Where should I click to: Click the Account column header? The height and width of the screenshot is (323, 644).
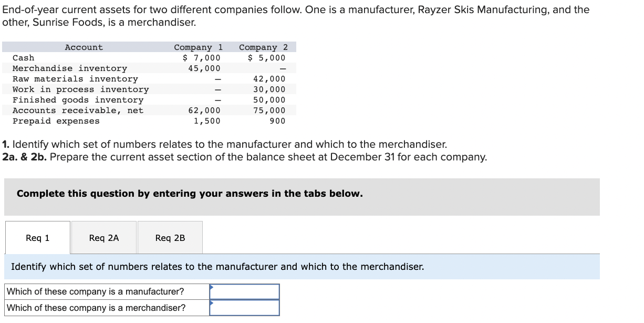click(84, 47)
